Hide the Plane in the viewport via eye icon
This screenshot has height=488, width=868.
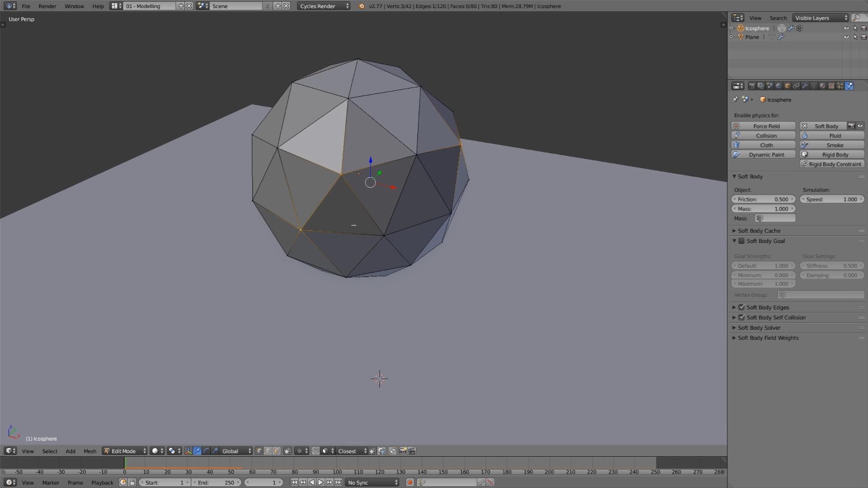click(x=846, y=37)
